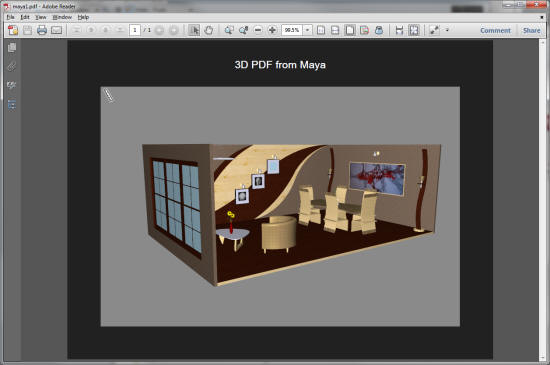
Task: Choose the Hand pan tool
Action: pos(208,30)
